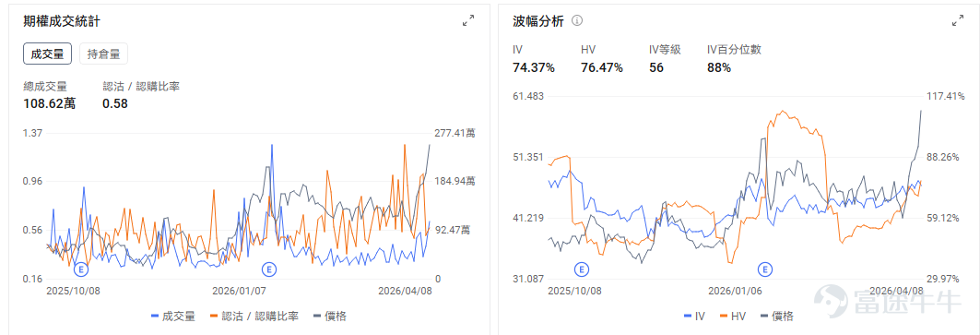
Task: Toggle the IV legend series
Action: [x=695, y=317]
